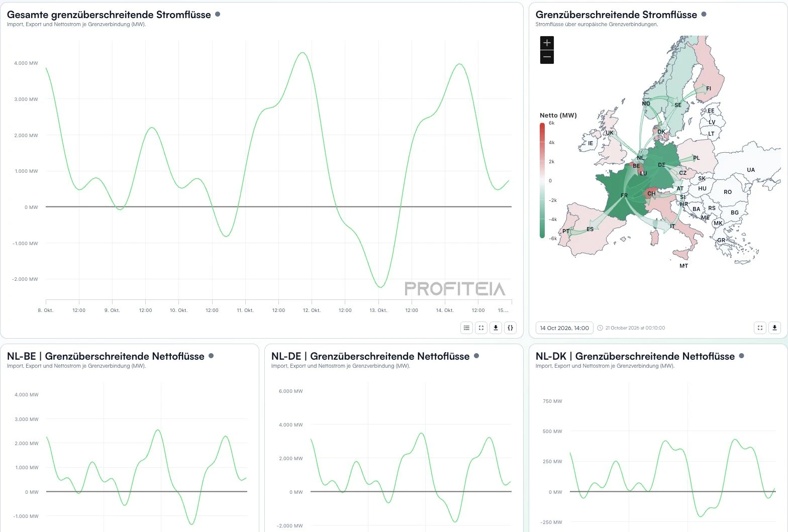Click the info dot beside the NL-DK title
Image resolution: width=788 pixels, height=532 pixels.
[x=741, y=356]
